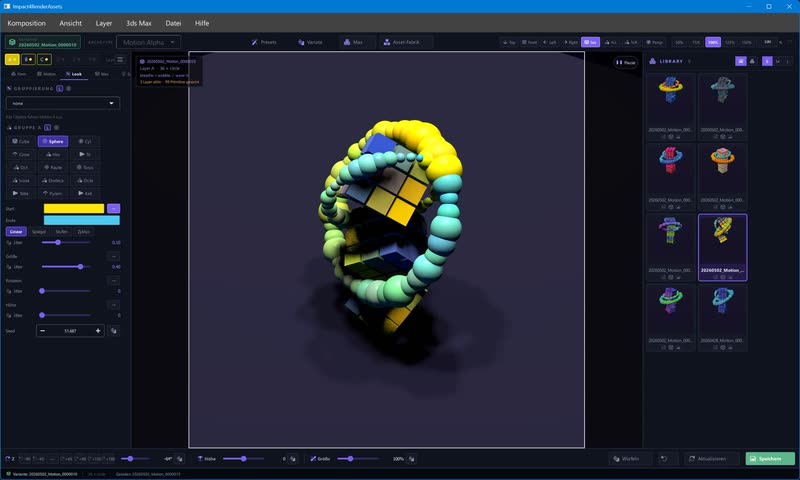800x480 pixels.
Task: Switch Library to cloud source icon
Action: [x=752, y=61]
